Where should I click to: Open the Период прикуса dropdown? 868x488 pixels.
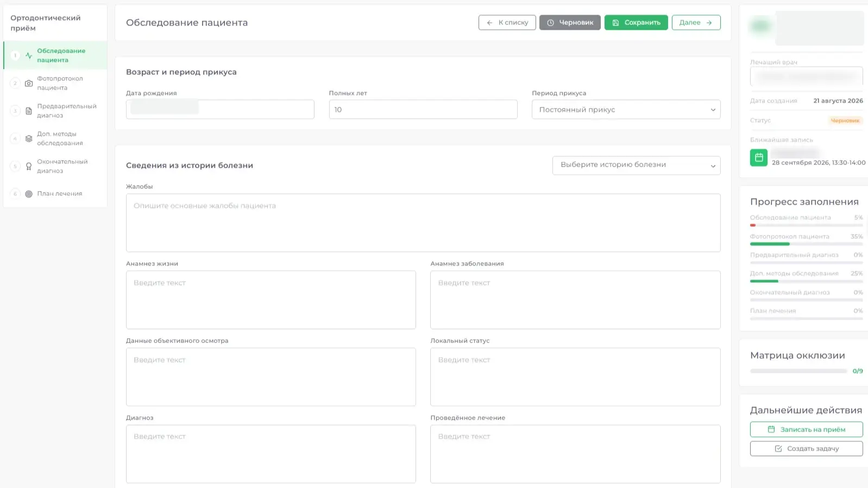tap(626, 109)
